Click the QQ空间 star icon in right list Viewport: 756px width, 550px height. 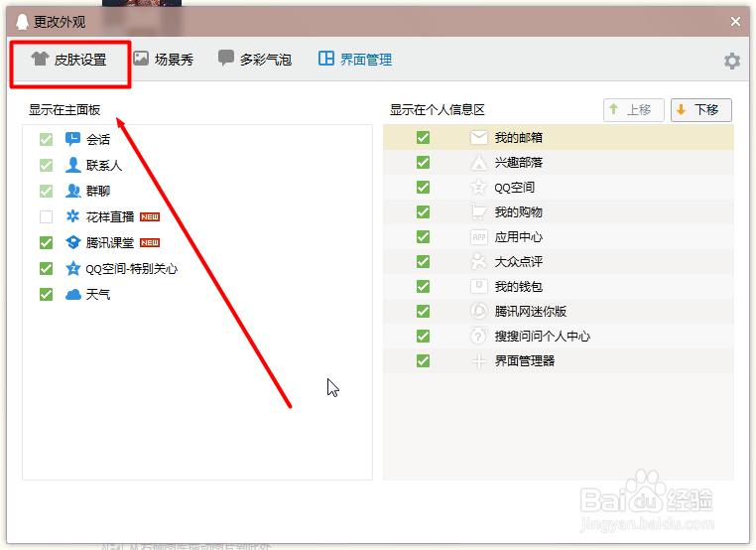coord(479,188)
